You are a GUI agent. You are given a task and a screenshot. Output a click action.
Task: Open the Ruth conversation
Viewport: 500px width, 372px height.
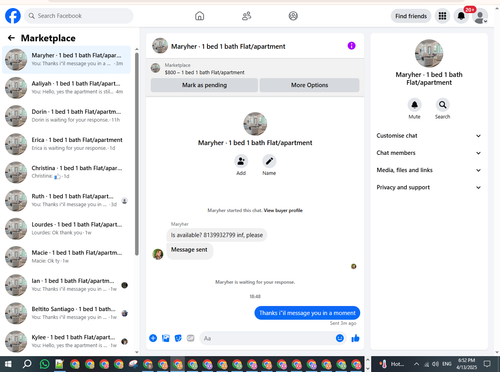66,200
